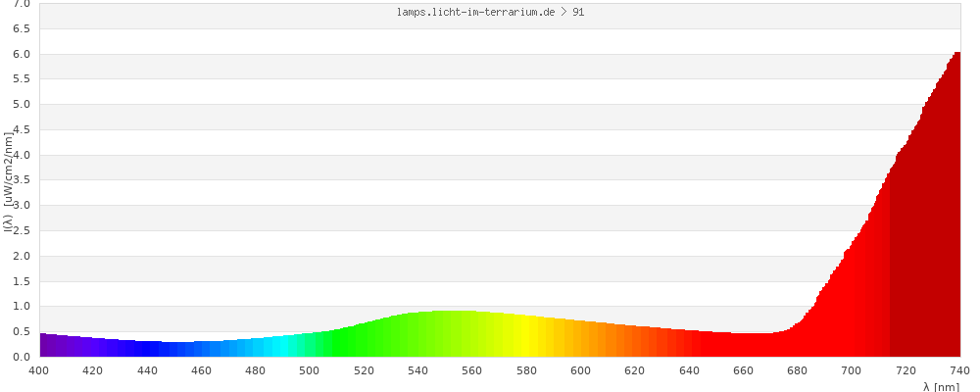Click the violet band near 400 nm

[45, 345]
